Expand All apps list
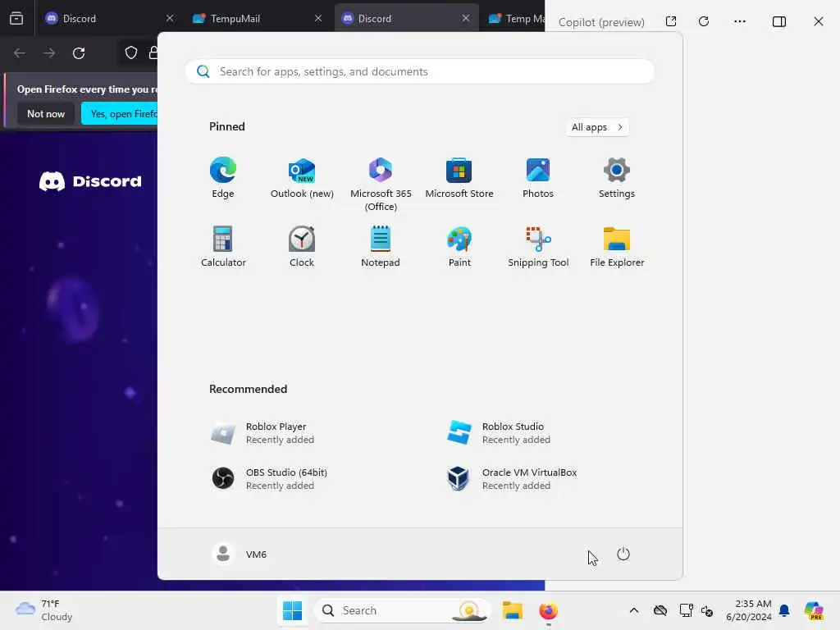The image size is (840, 630). pyautogui.click(x=597, y=127)
